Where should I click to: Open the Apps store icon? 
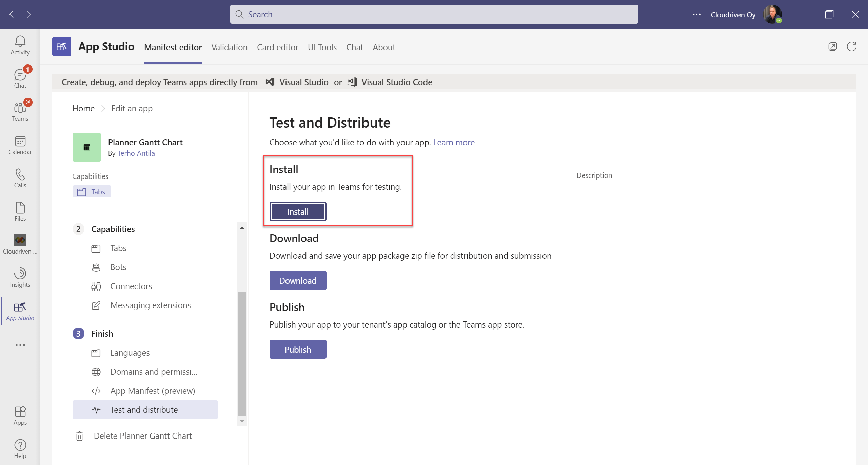20,415
